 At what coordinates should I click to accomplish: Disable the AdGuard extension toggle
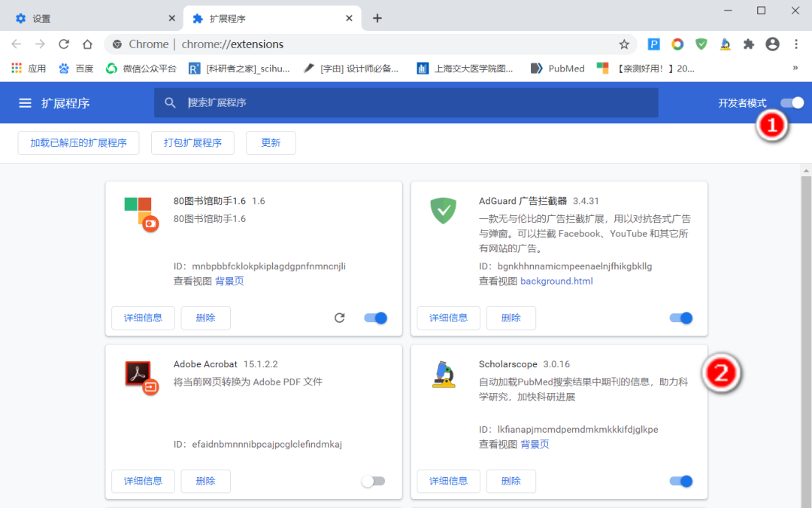(x=680, y=318)
